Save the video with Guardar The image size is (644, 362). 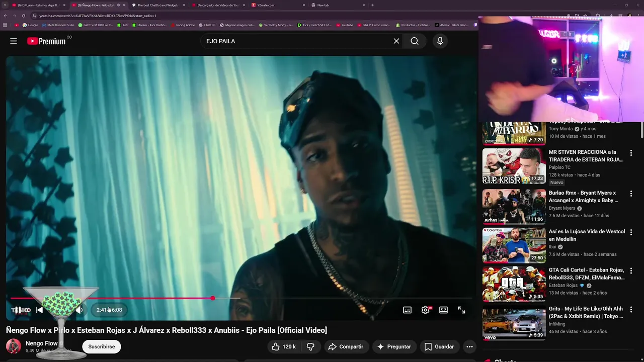[x=439, y=346]
